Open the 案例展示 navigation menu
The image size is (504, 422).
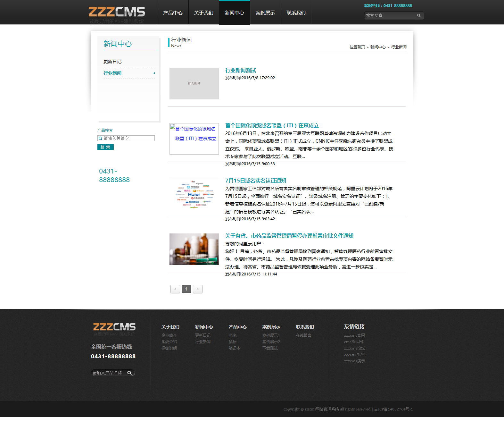click(x=265, y=13)
